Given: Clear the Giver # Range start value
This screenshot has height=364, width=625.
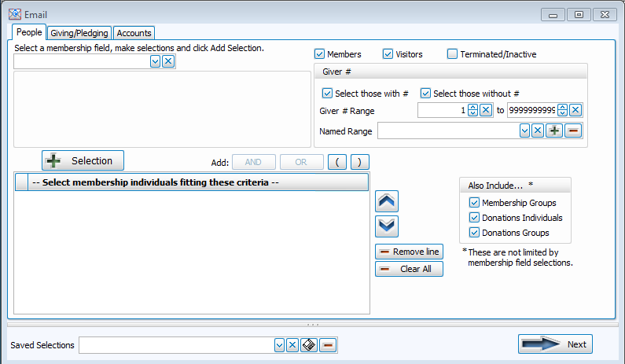Looking at the screenshot, I should pyautogui.click(x=486, y=110).
